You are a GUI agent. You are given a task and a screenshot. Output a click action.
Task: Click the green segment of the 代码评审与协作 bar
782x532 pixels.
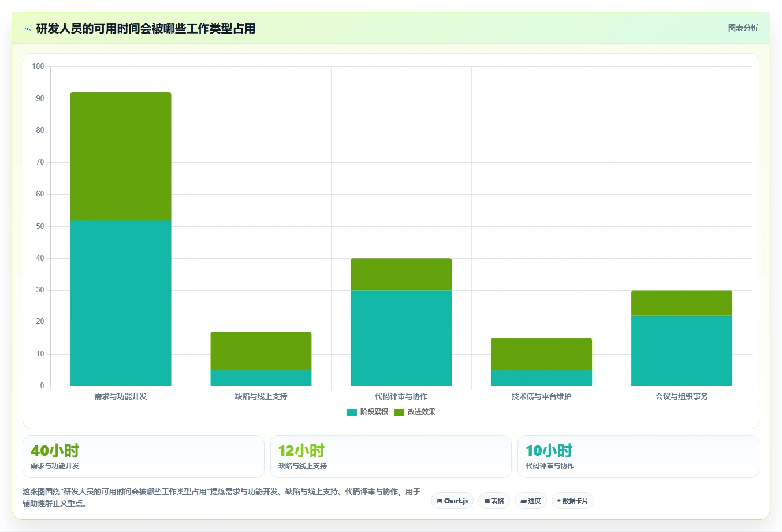click(401, 274)
